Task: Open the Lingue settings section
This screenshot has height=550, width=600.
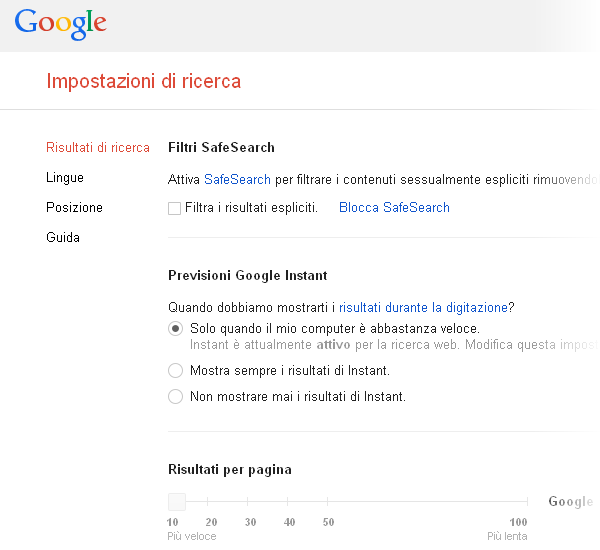Action: click(x=65, y=178)
